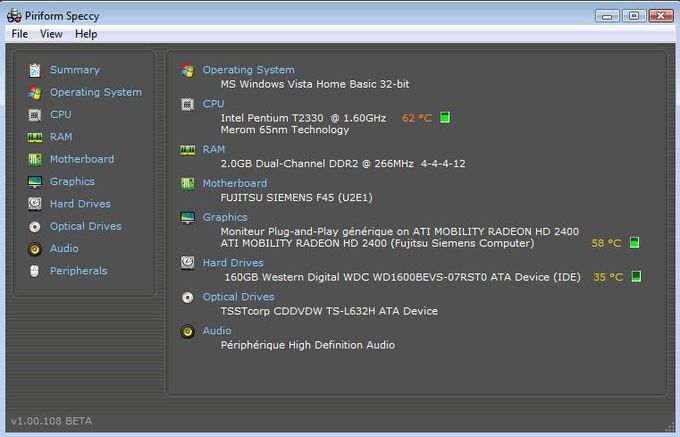680x437 pixels.
Task: Click the Operating System Windows flag sidebar icon
Action: 35,92
